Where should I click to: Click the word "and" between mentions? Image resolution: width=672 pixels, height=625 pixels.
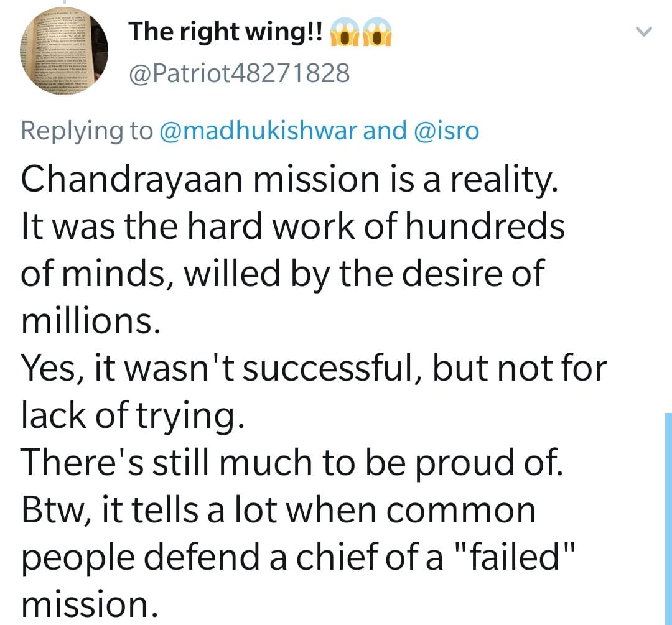(385, 130)
